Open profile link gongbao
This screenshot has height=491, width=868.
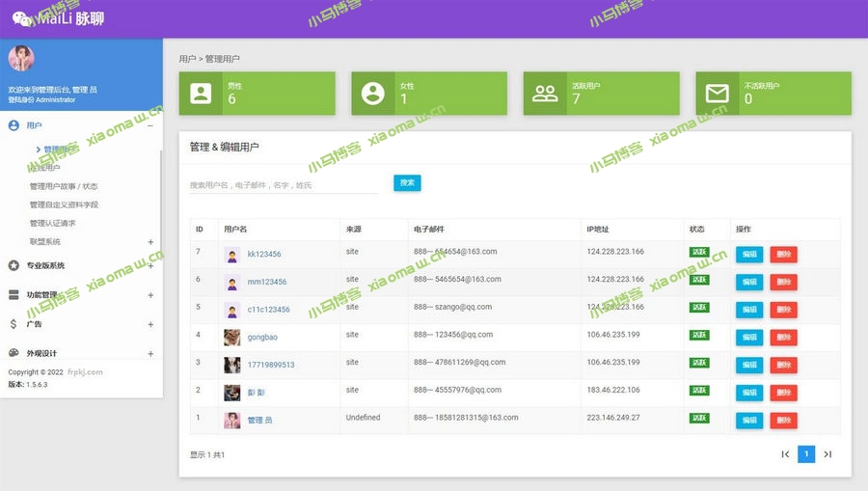[x=262, y=337]
